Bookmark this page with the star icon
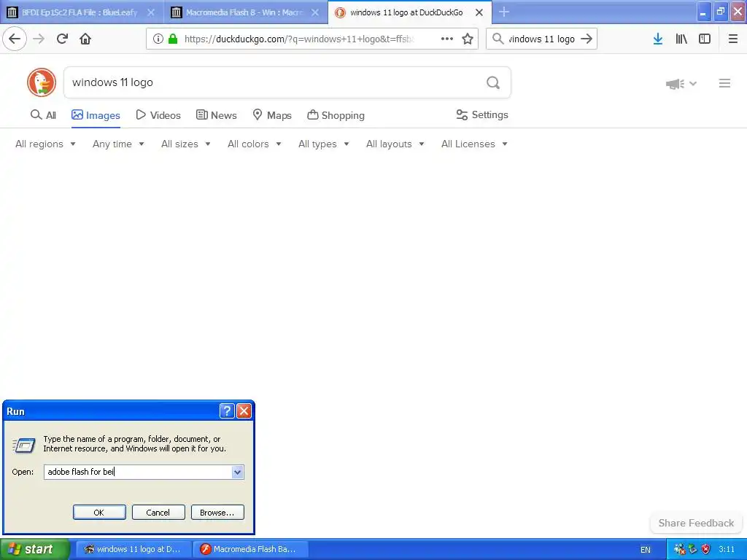Viewport: 747px width, 560px height. [468, 39]
